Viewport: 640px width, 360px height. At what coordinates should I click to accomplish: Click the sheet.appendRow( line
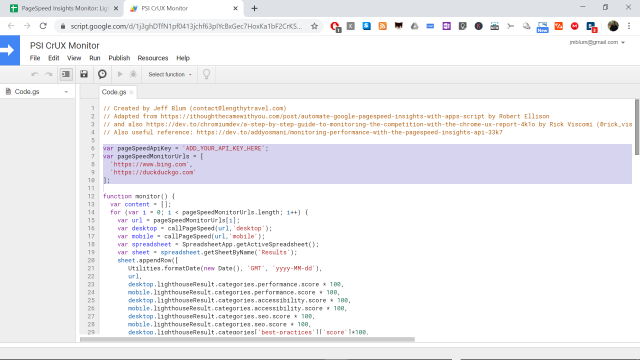point(148,260)
